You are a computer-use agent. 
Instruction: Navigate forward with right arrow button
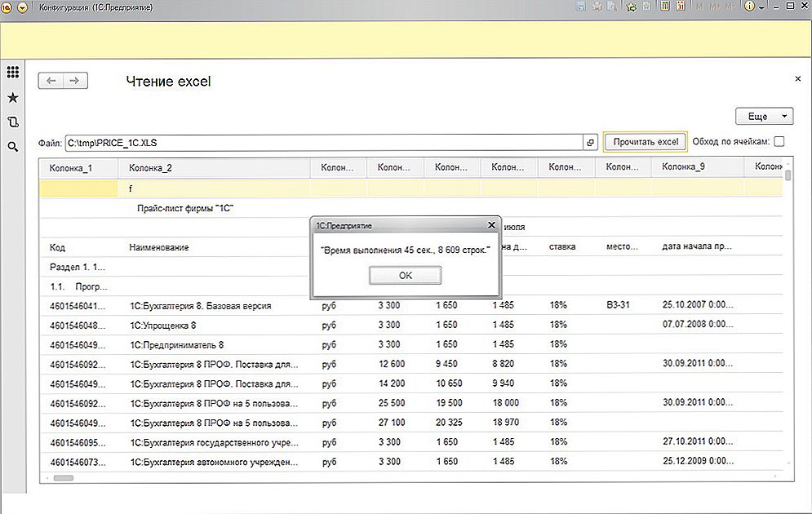coord(74,81)
